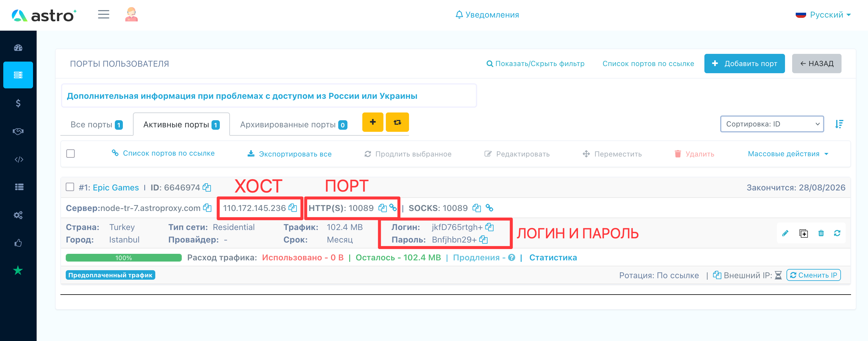
Task: Open the support agent avatar icon
Action: (131, 15)
